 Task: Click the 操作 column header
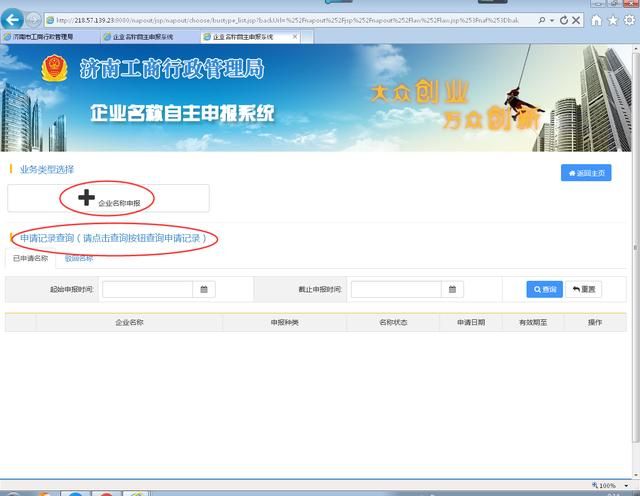595,323
